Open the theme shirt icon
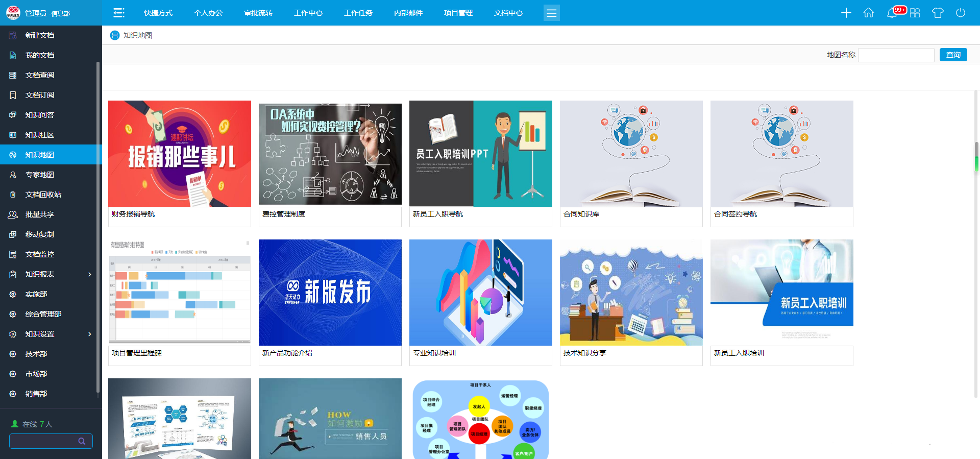This screenshot has width=980, height=459. [938, 13]
